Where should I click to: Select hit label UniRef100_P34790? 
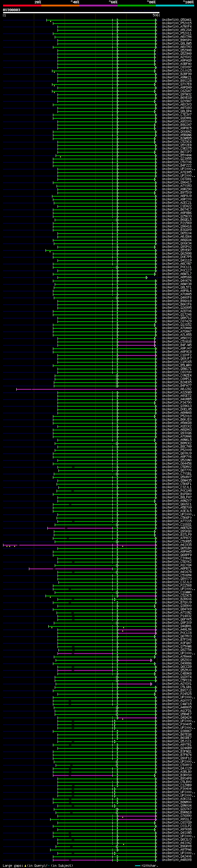176,403
